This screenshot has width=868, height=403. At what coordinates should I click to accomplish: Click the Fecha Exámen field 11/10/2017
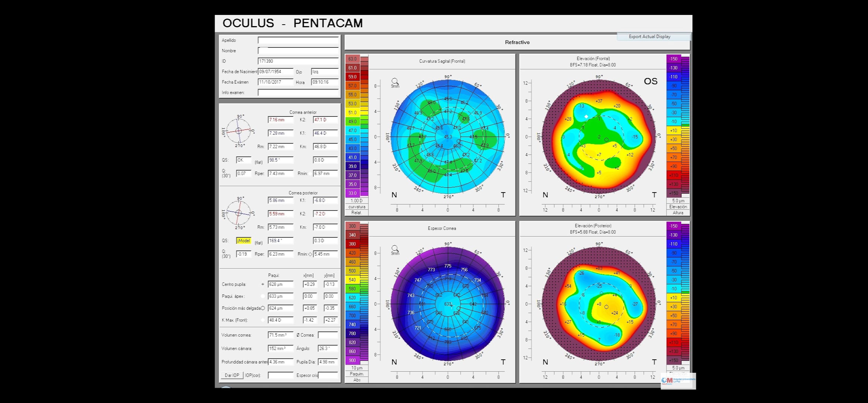click(x=275, y=82)
